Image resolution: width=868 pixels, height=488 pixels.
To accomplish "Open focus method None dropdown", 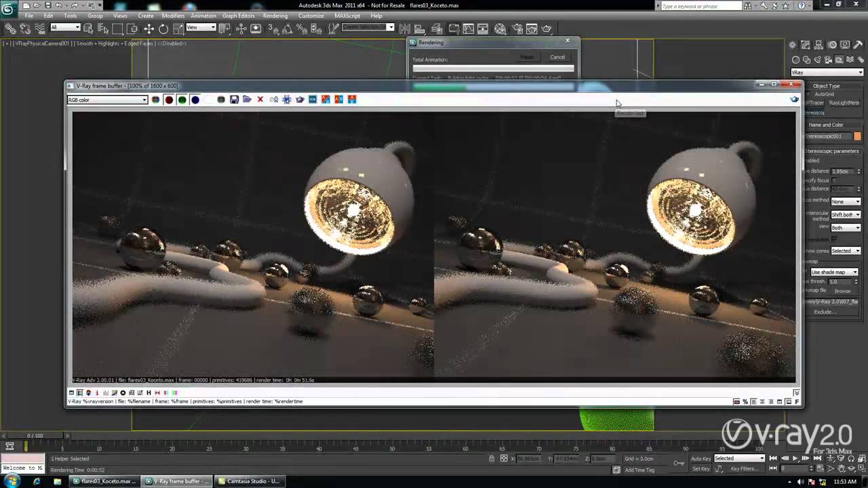I will (846, 201).
